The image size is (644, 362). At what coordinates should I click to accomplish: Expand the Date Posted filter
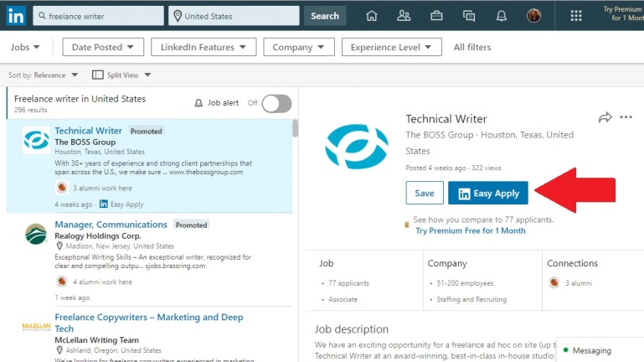pyautogui.click(x=103, y=47)
